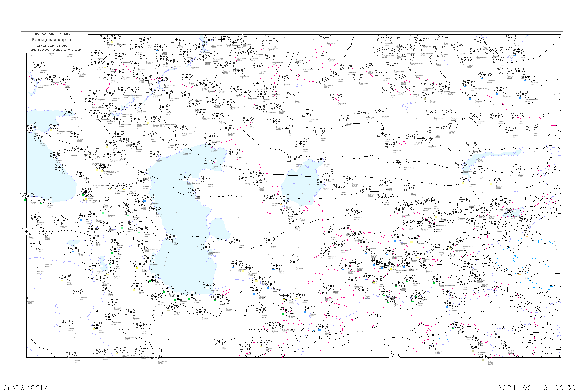Click the Волгоград station circle symbol
The image size is (588, 392).
click(135, 105)
